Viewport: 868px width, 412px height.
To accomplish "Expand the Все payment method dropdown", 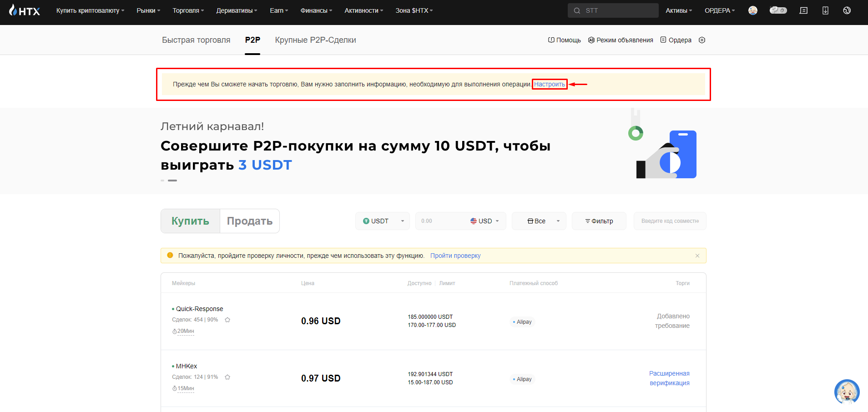I will pyautogui.click(x=539, y=221).
